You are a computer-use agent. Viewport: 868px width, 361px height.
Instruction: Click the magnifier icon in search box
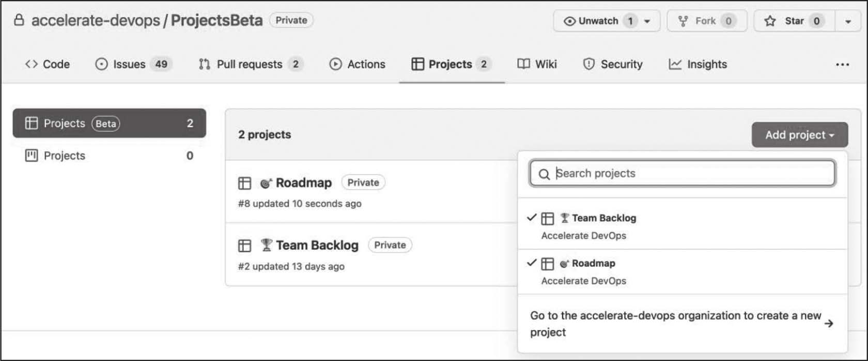pos(544,174)
